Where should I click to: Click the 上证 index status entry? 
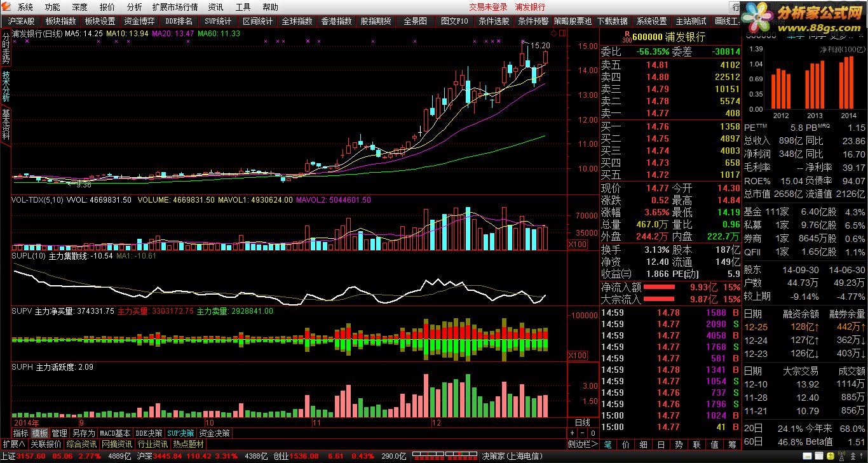65,456
